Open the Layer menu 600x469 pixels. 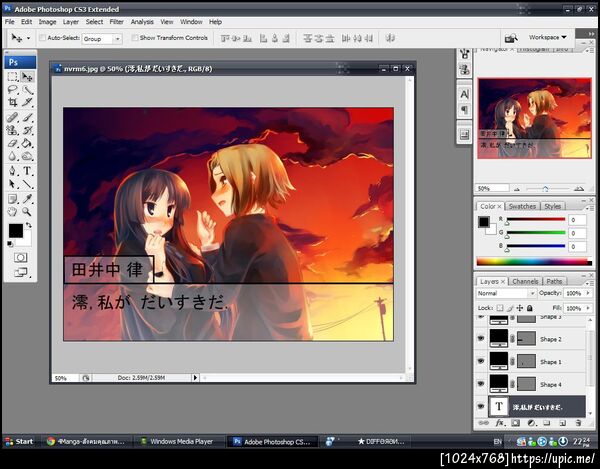tap(71, 22)
